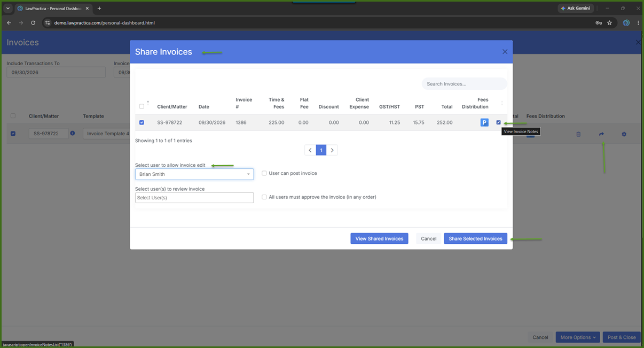
Task: Bookmark this page with the star icon
Action: click(609, 23)
